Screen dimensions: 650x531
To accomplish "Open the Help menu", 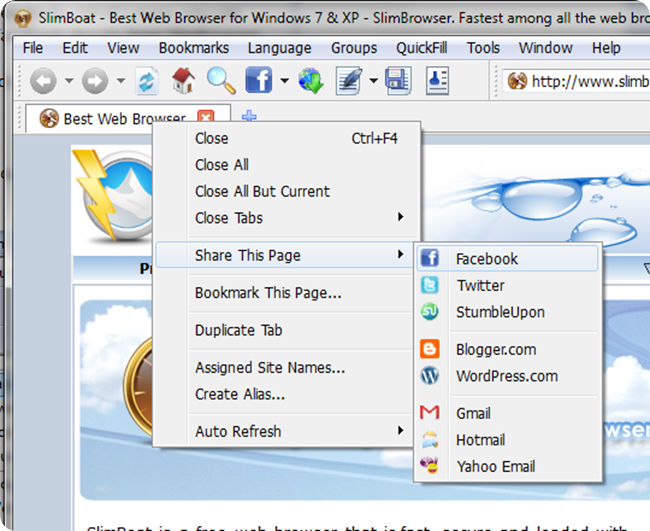I will (x=606, y=48).
